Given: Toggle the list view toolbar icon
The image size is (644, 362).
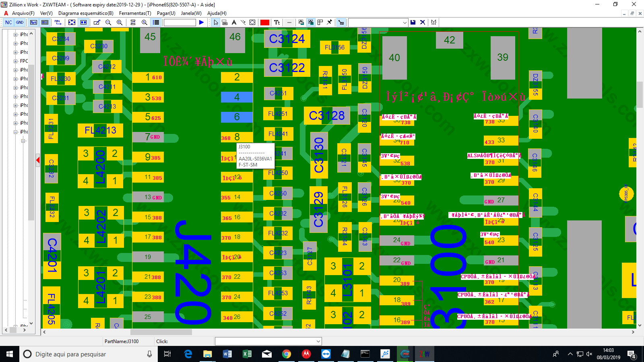Looking at the screenshot, I should click(156, 23).
